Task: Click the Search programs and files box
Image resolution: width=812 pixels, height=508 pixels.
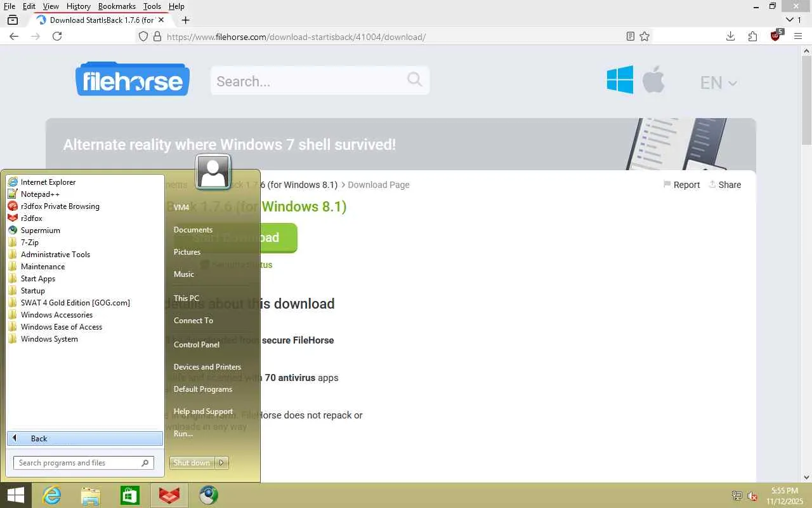Action: [x=83, y=463]
